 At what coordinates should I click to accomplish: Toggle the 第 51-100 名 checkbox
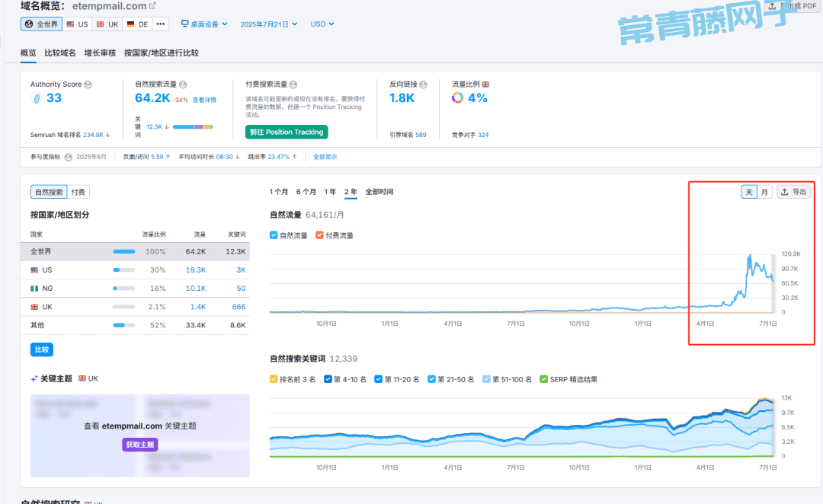pyautogui.click(x=486, y=379)
